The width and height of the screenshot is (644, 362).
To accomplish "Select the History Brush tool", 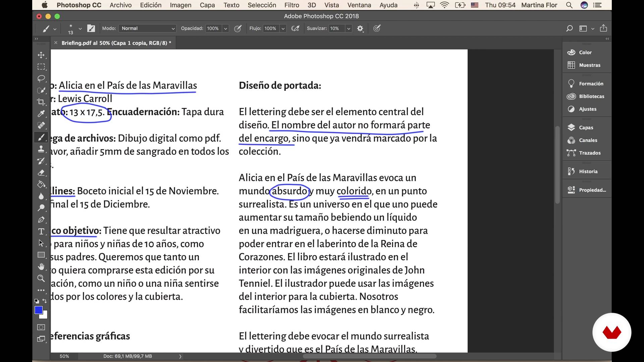I will tap(41, 161).
